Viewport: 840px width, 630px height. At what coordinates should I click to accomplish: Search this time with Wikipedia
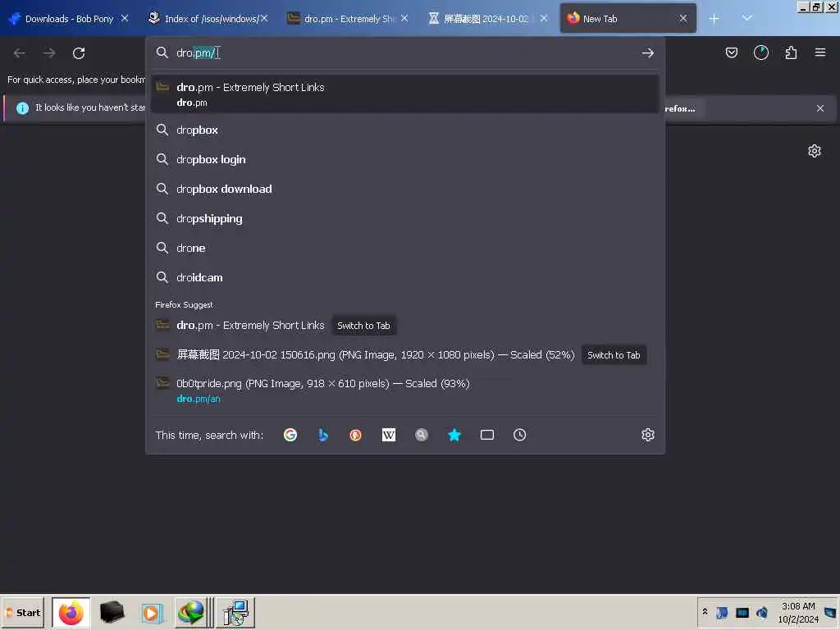click(x=388, y=435)
